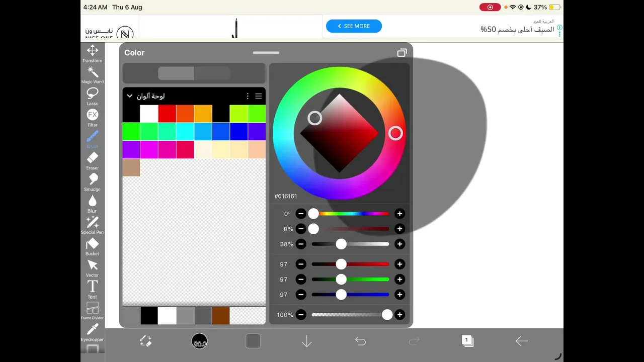Screen dimensions: 644x362
Task: Decrease opacity 100% with minus button
Action: pyautogui.click(x=301, y=315)
